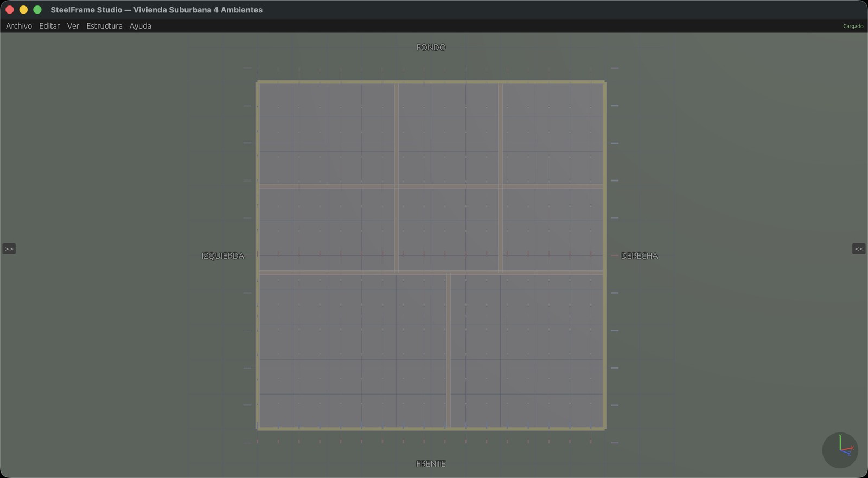Viewport: 868px width, 478px height.
Task: Open the Ayuda menu
Action: coord(140,26)
